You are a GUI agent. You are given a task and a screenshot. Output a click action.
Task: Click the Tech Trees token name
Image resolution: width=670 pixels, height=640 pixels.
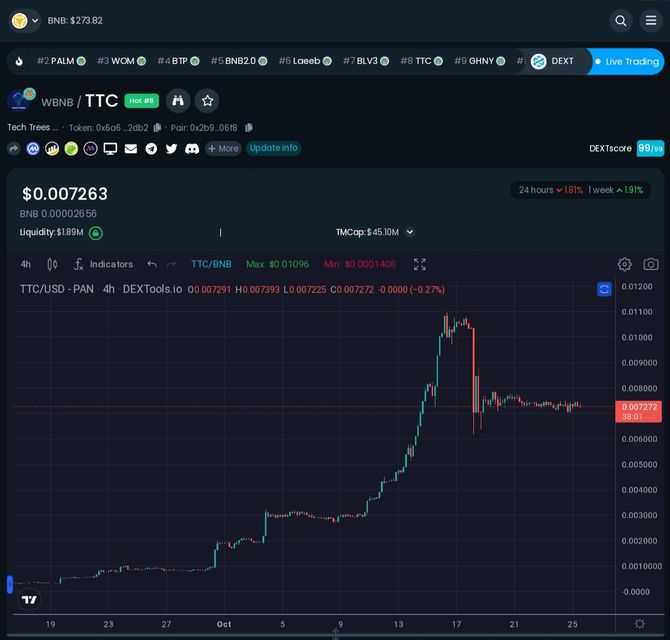(32, 127)
